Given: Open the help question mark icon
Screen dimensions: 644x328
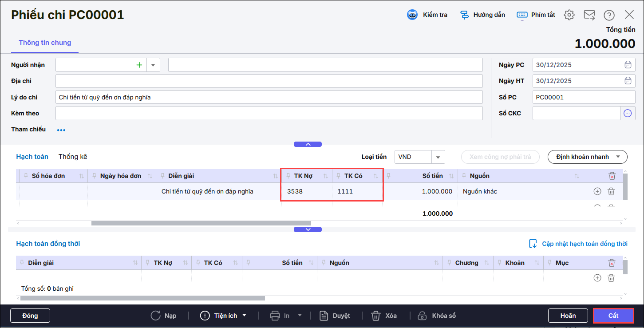Looking at the screenshot, I should click(609, 15).
